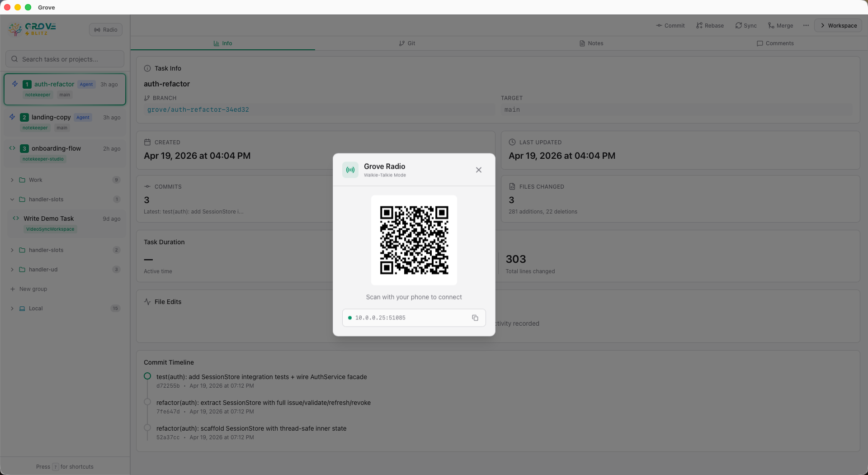Click the code icon beside onboarding-flow
The width and height of the screenshot is (868, 475).
[12, 148]
